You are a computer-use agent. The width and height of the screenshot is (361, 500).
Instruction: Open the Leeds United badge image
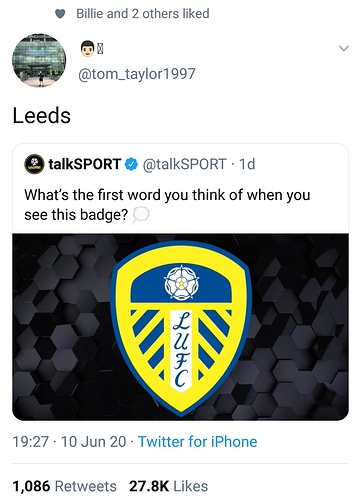(x=180, y=327)
